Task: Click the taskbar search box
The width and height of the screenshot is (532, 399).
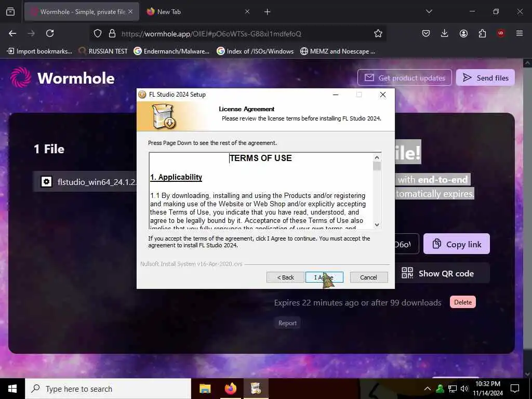Action: [108, 389]
